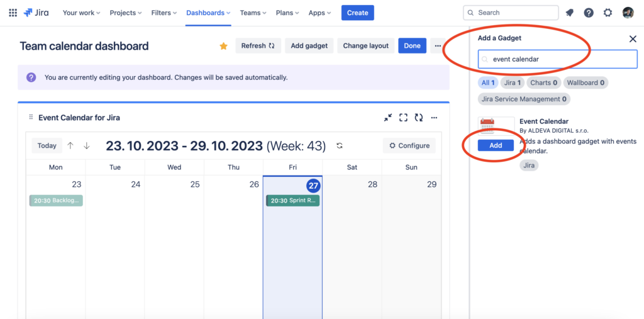The height and width of the screenshot is (319, 644).
Task: Open the Projects dropdown menu
Action: [x=125, y=13]
